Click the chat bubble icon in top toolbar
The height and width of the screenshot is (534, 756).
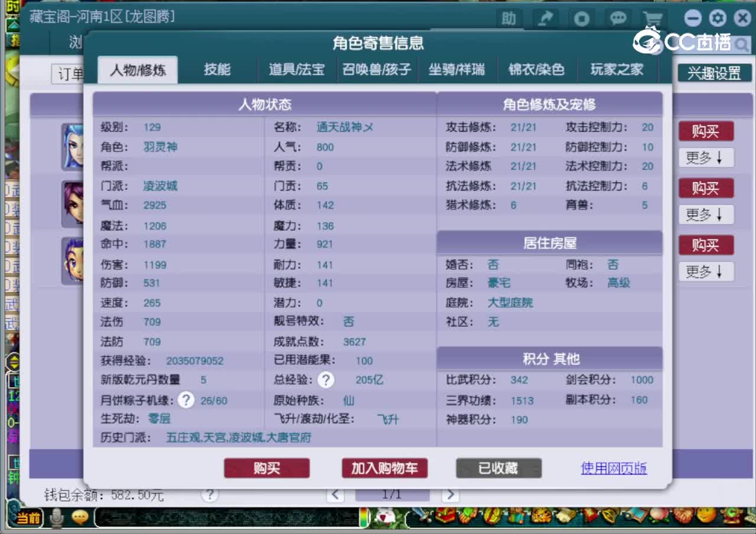[618, 18]
